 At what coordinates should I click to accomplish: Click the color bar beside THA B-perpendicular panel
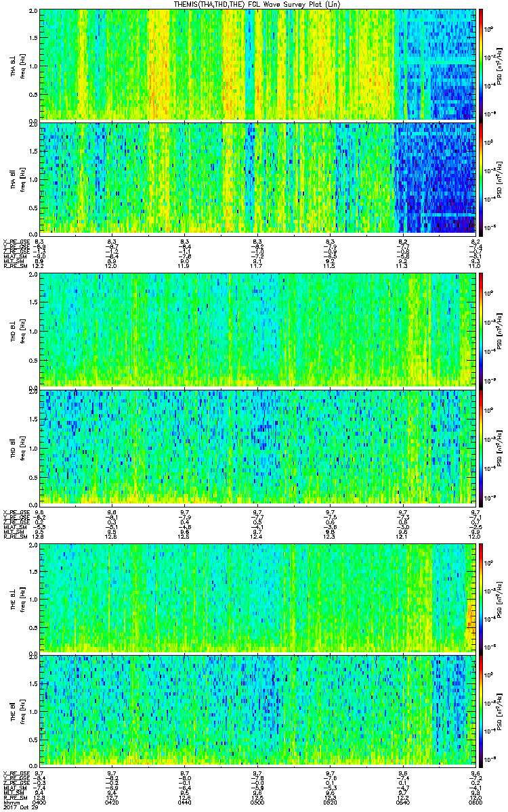pyautogui.click(x=481, y=64)
